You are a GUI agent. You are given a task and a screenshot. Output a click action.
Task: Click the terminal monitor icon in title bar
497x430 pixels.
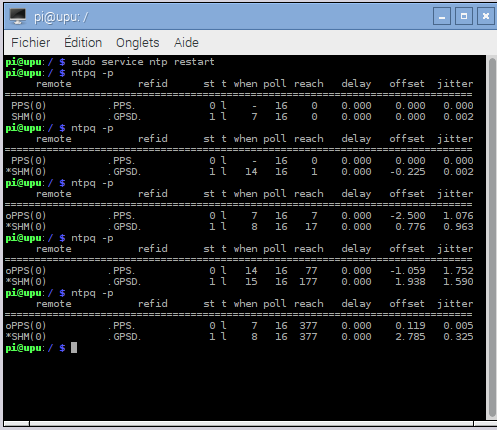coord(18,16)
